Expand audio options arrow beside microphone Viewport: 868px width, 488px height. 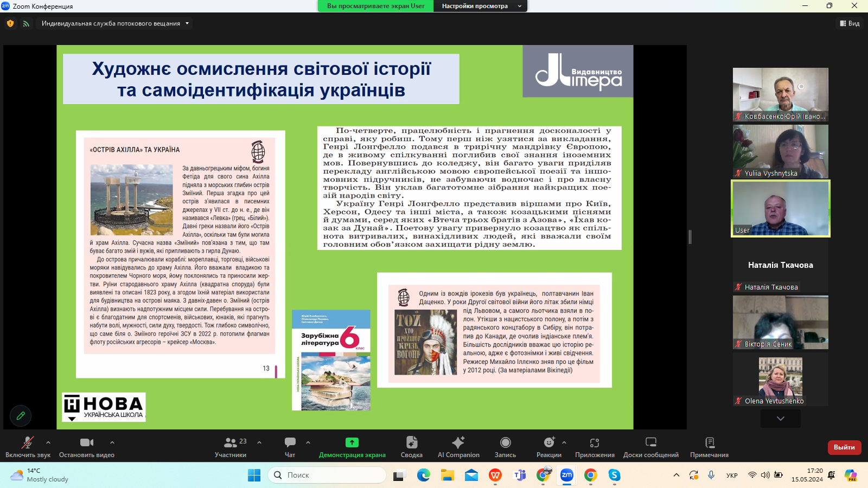tap(48, 442)
